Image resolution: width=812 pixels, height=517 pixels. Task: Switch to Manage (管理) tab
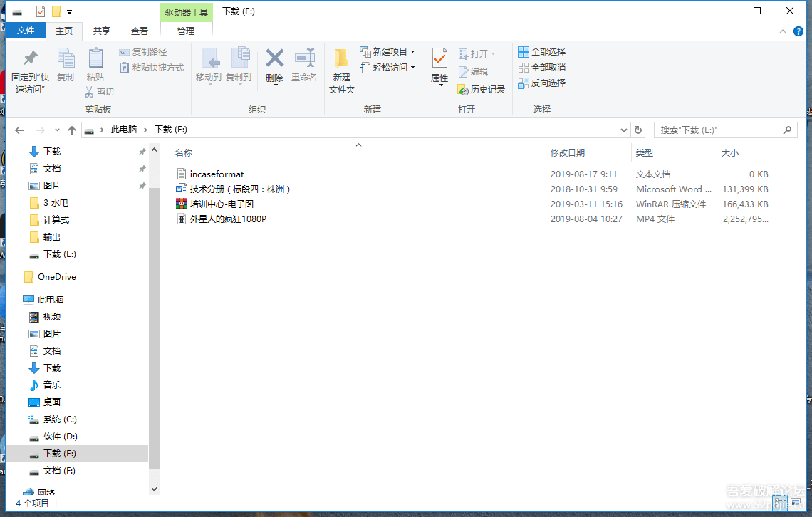tap(186, 31)
